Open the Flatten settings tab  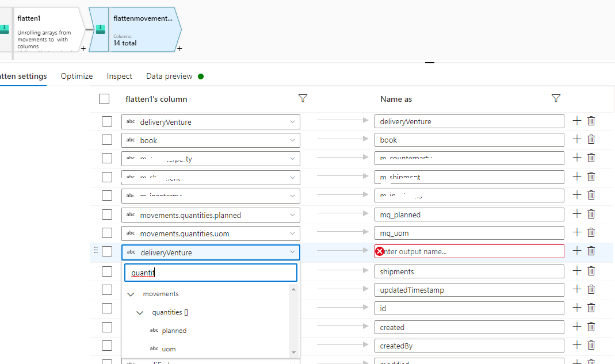click(x=23, y=76)
